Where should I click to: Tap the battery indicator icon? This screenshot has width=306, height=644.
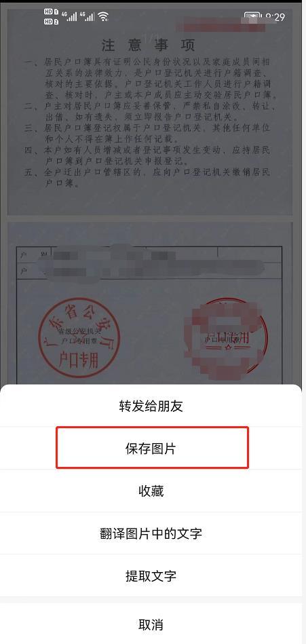pyautogui.click(x=252, y=17)
